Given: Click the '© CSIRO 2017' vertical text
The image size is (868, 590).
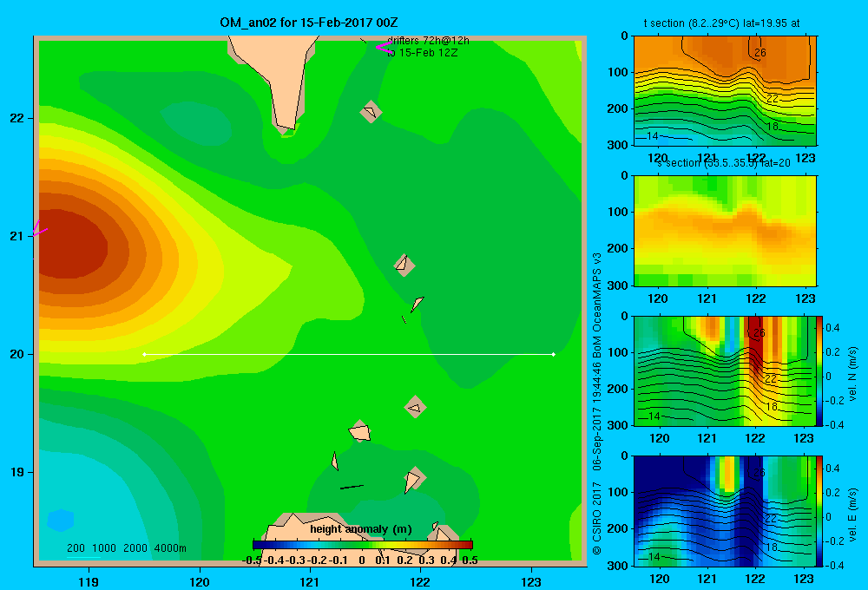Looking at the screenshot, I should 597,519.
